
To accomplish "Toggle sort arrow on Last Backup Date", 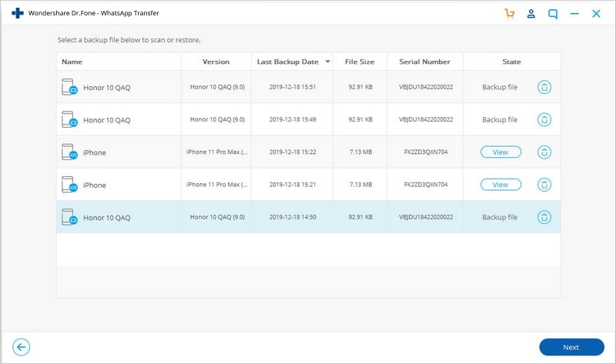I will click(328, 62).
